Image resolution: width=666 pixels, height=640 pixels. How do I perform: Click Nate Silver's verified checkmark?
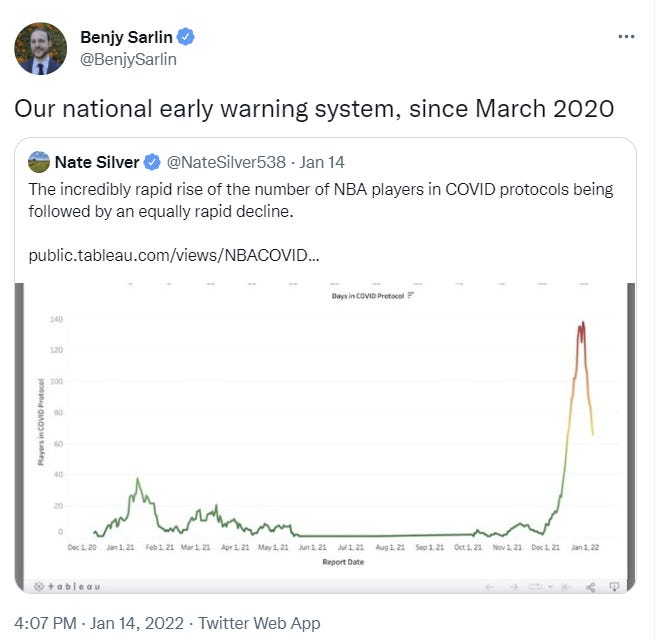(153, 162)
